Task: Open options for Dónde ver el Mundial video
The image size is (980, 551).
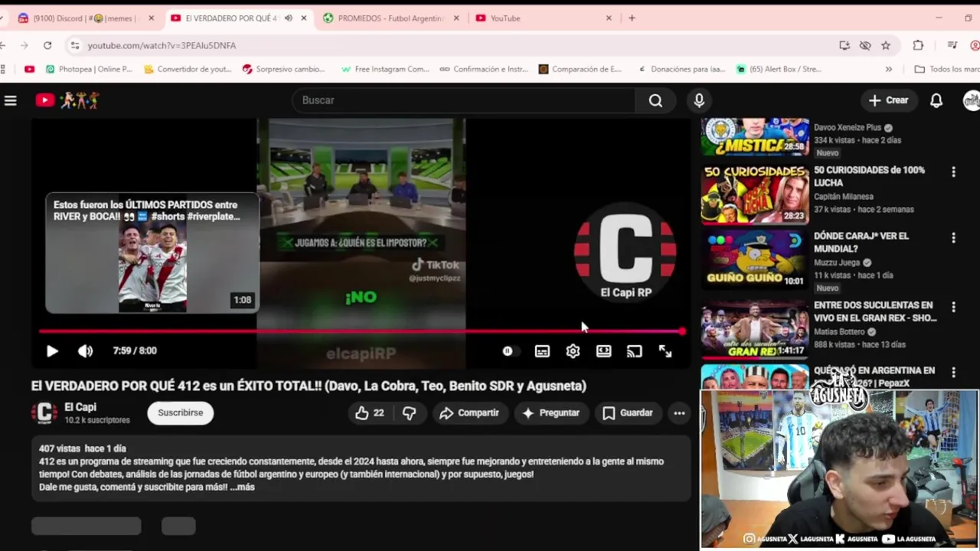Action: point(953,238)
